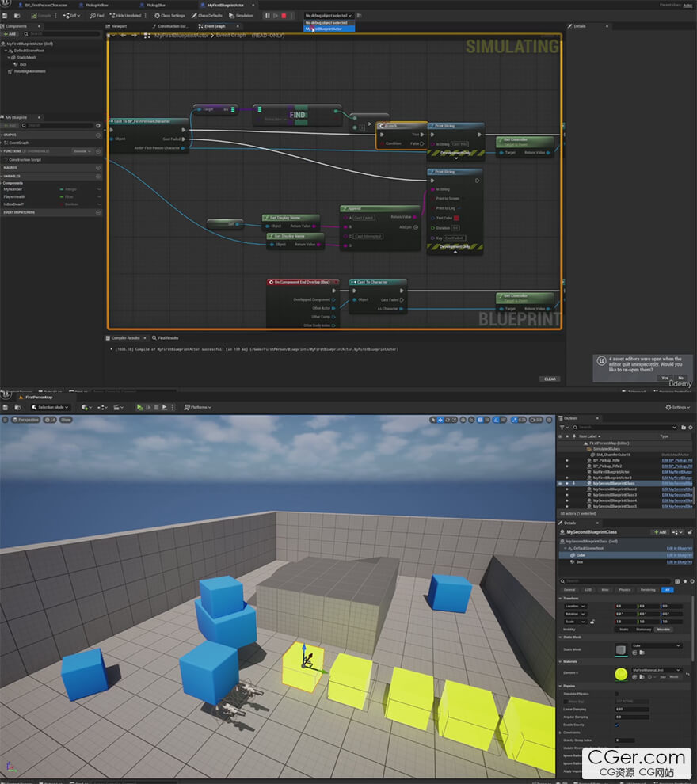Viewport: 697px width, 784px height.
Task: Click Details property matrix grid icon
Action: (677, 581)
